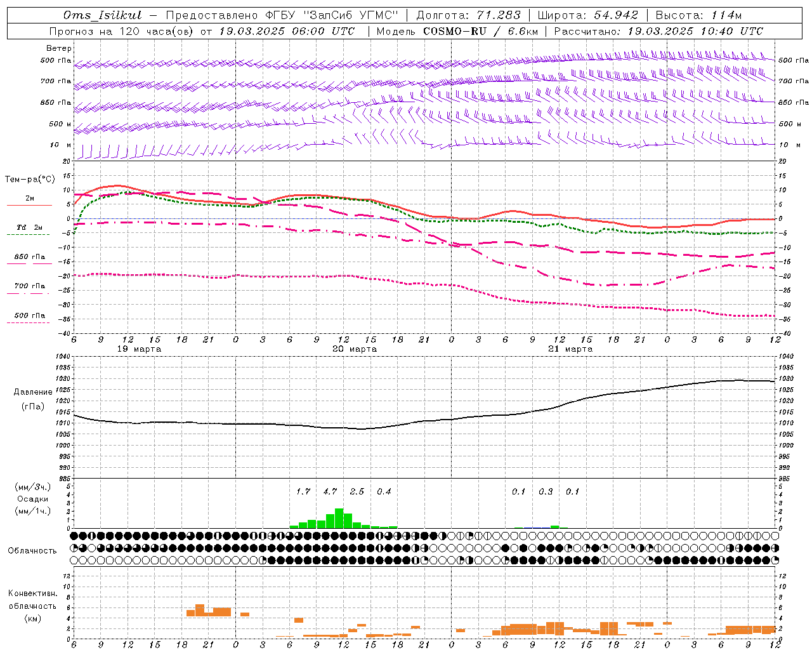Select the Осадки precipitation label
Screen dimensions: 812x650
tap(32, 499)
